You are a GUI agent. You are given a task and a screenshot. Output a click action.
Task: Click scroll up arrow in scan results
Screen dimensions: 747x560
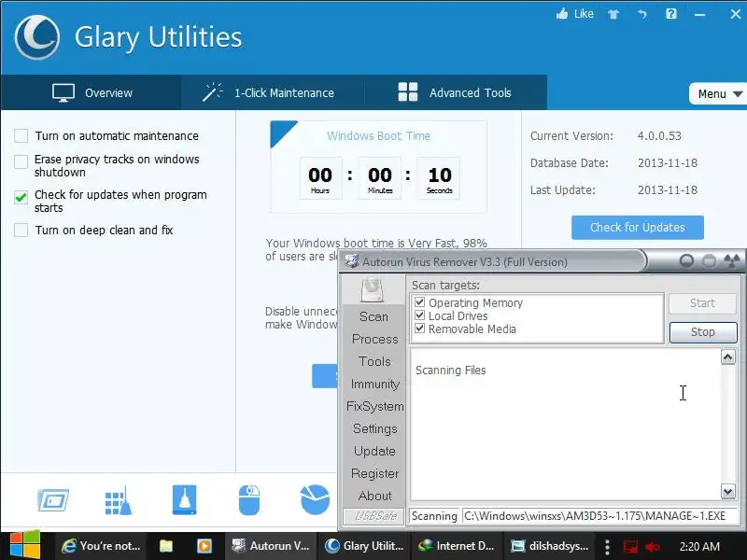[x=727, y=357]
